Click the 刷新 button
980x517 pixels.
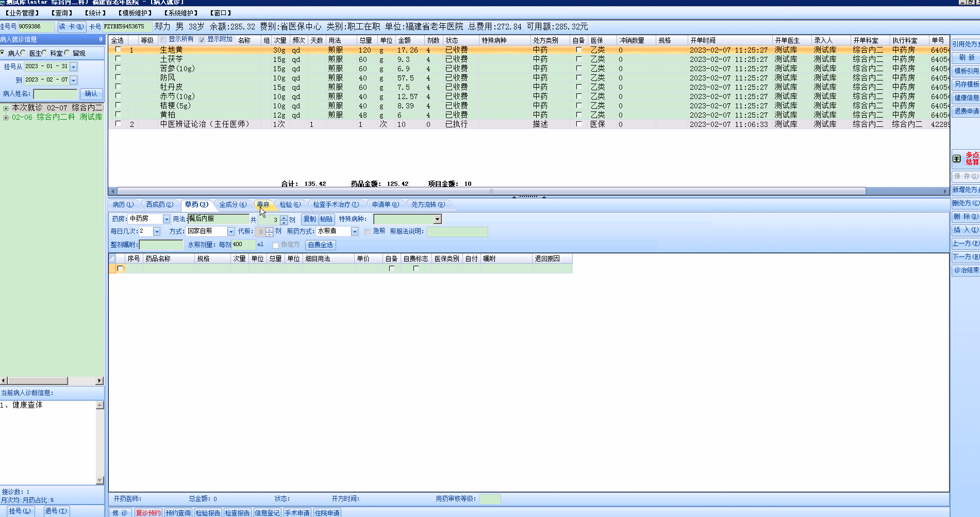tap(966, 58)
